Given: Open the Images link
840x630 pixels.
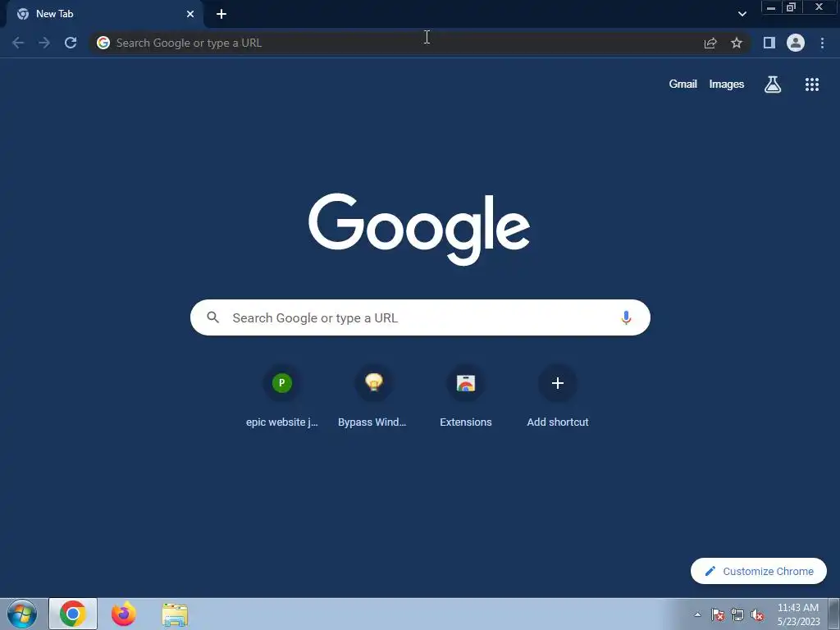Looking at the screenshot, I should (x=727, y=84).
